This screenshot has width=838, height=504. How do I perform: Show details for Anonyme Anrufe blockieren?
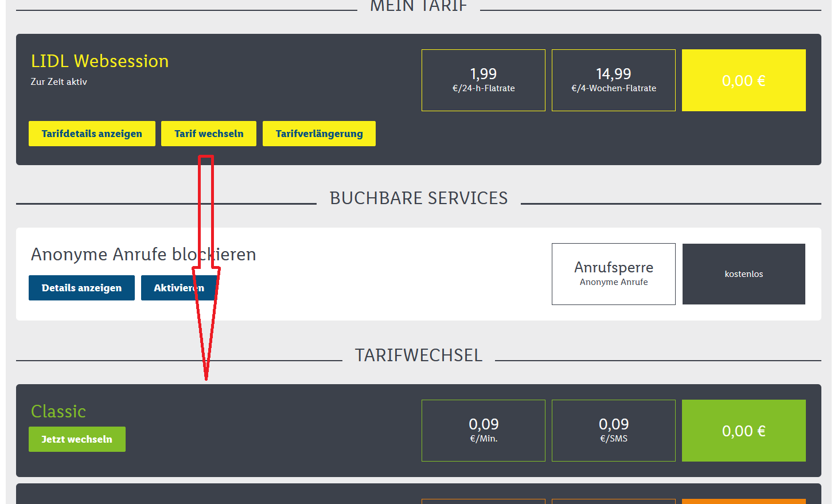(81, 288)
